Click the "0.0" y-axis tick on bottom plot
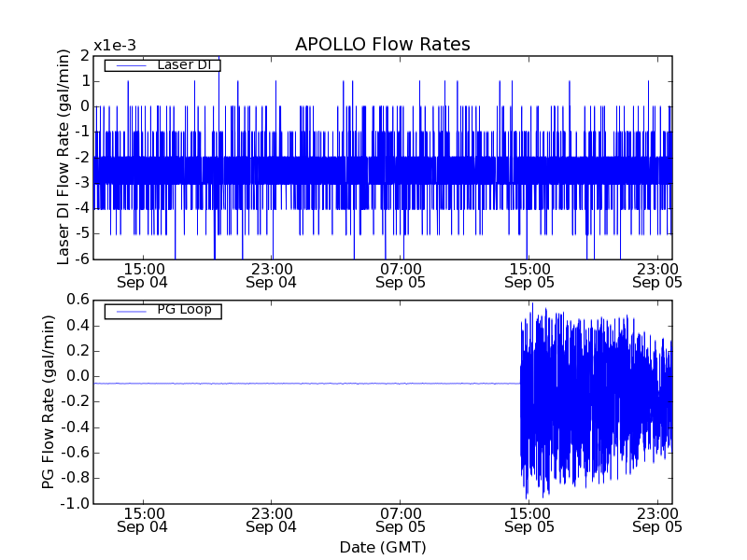The height and width of the screenshot is (560, 747). pyautogui.click(x=78, y=377)
